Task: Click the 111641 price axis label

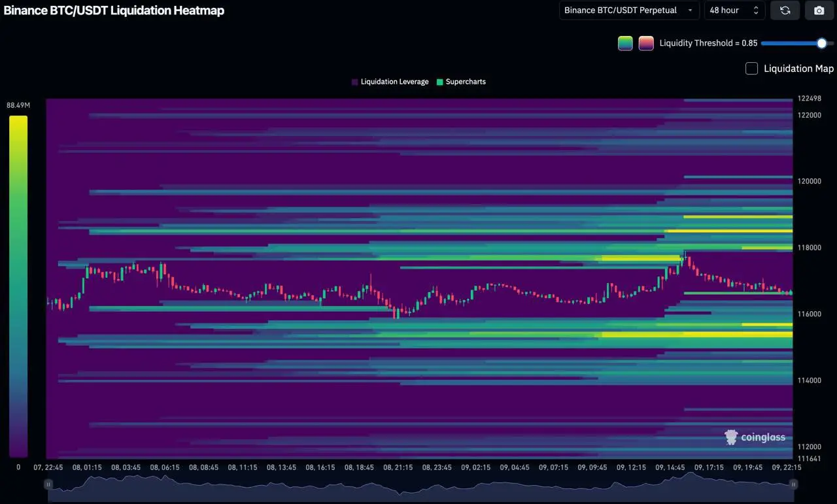Action: click(x=809, y=458)
